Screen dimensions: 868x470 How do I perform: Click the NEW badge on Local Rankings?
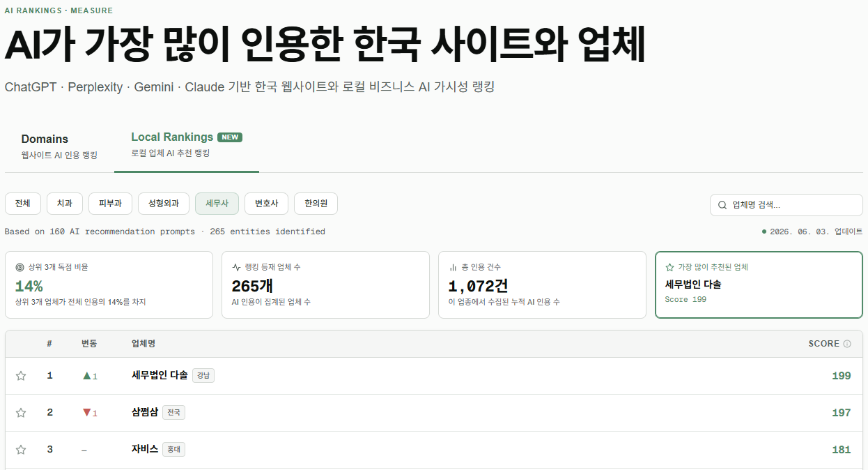[x=230, y=137]
